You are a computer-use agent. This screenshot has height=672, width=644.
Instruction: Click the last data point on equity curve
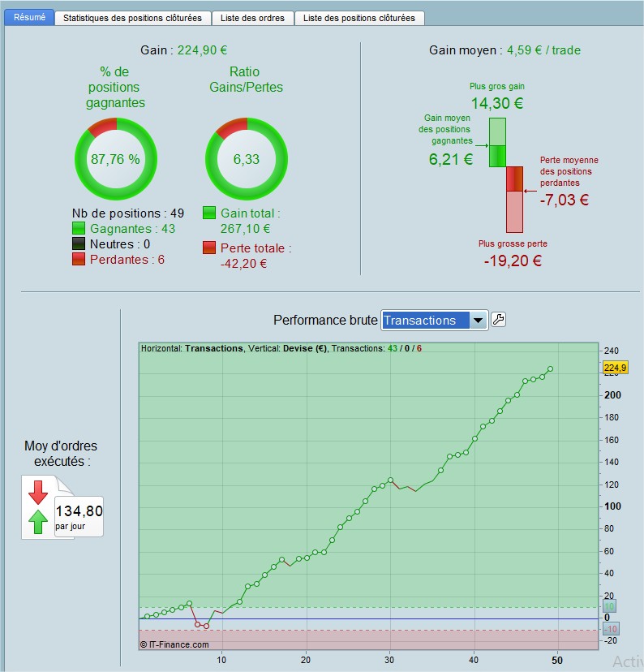point(550,368)
